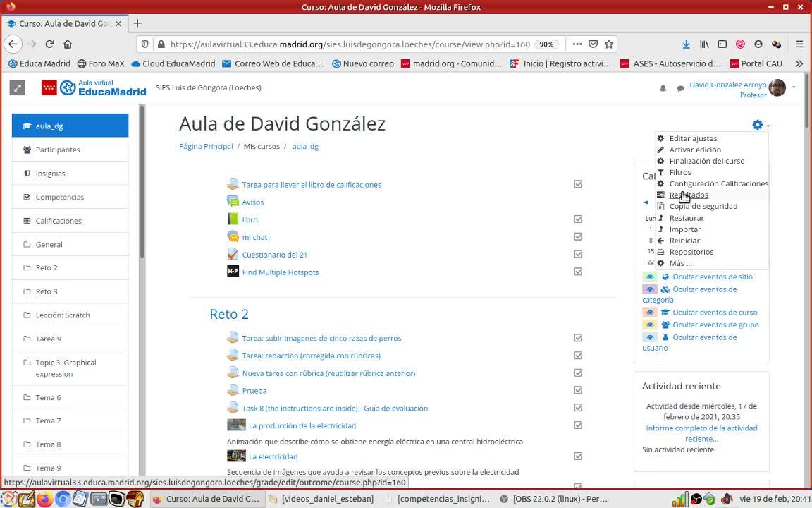
Task: Click the address bar URL field
Action: coord(350,44)
